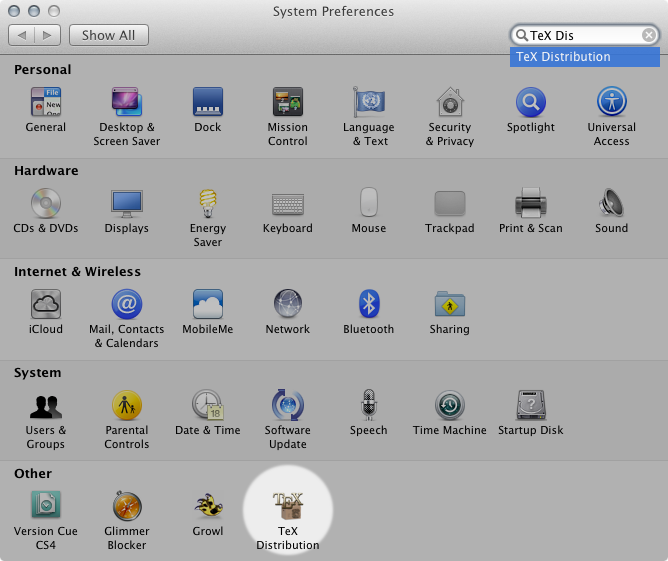
Task: Go forward with the right arrow button
Action: 48,35
